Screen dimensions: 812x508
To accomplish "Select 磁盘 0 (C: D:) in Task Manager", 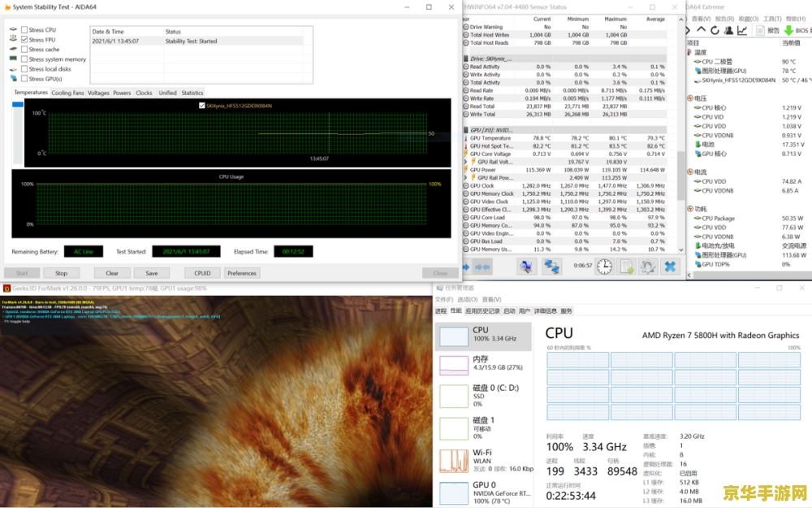I will pos(483,396).
